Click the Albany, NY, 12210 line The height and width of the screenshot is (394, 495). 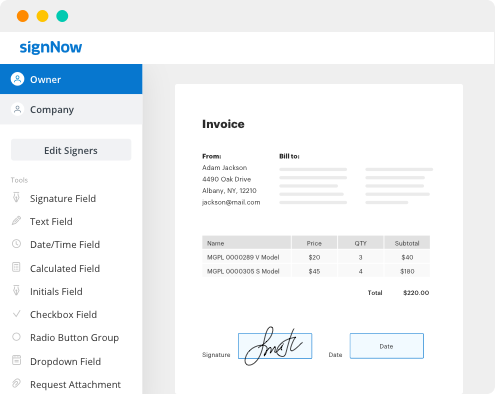tap(229, 191)
